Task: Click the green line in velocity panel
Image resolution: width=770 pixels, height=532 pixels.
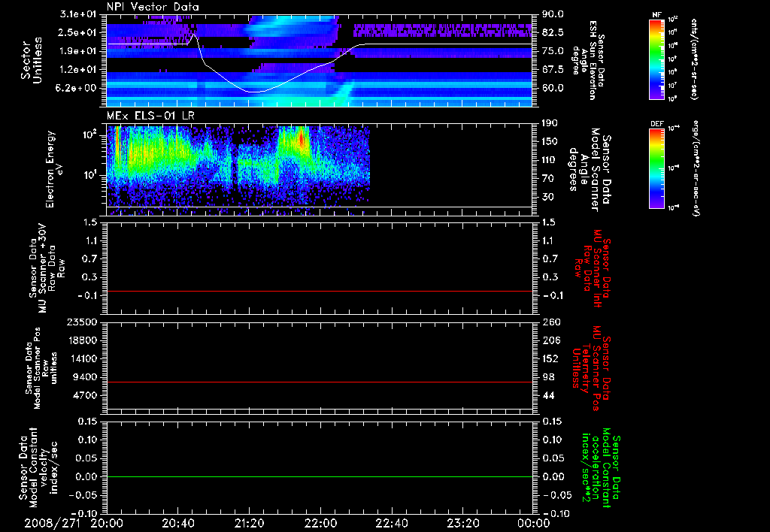Action: pyautogui.click(x=319, y=476)
